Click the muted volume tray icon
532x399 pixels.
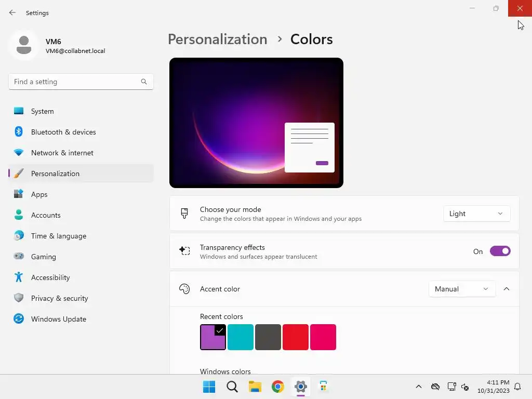tap(465, 387)
